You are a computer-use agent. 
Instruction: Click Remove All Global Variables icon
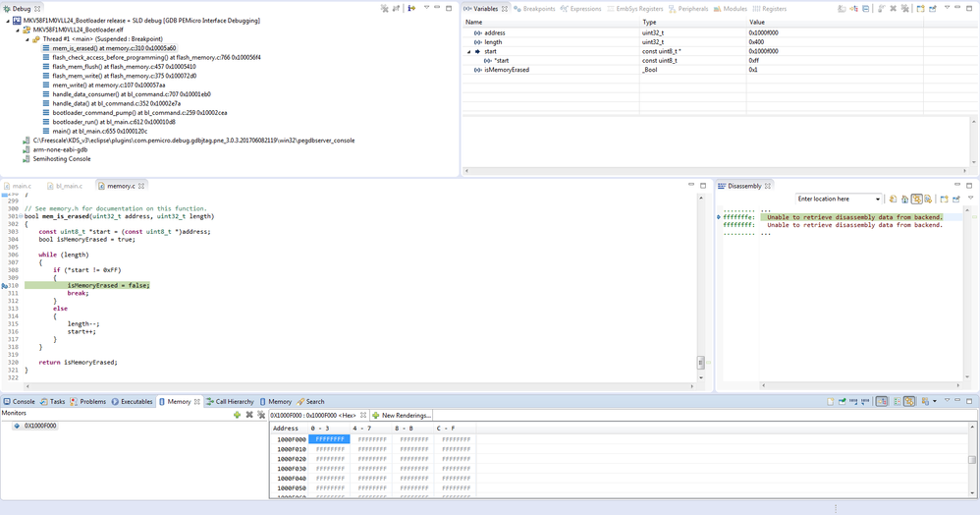[x=904, y=9]
